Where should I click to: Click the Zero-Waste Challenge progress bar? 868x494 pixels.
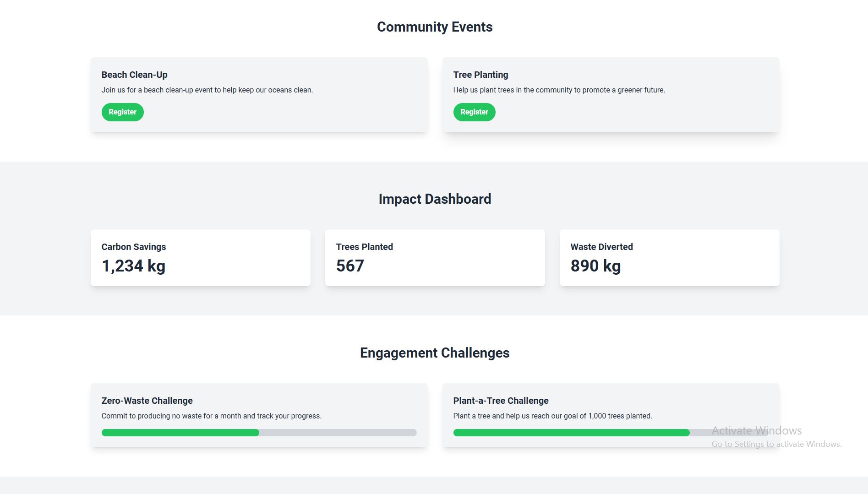tap(259, 433)
